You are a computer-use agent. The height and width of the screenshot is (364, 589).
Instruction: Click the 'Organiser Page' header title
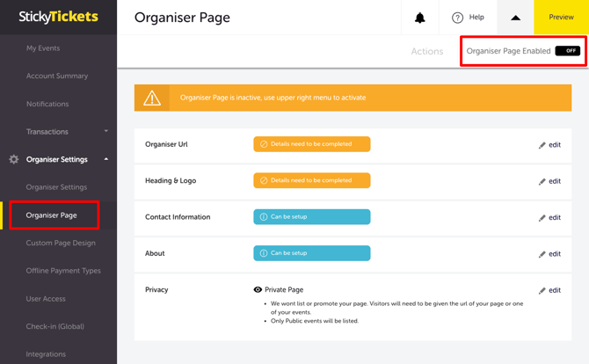[x=182, y=18]
